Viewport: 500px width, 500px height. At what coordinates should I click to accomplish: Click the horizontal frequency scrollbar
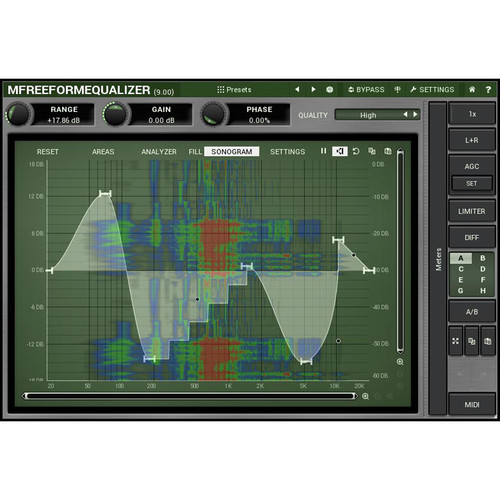pyautogui.click(x=190, y=396)
